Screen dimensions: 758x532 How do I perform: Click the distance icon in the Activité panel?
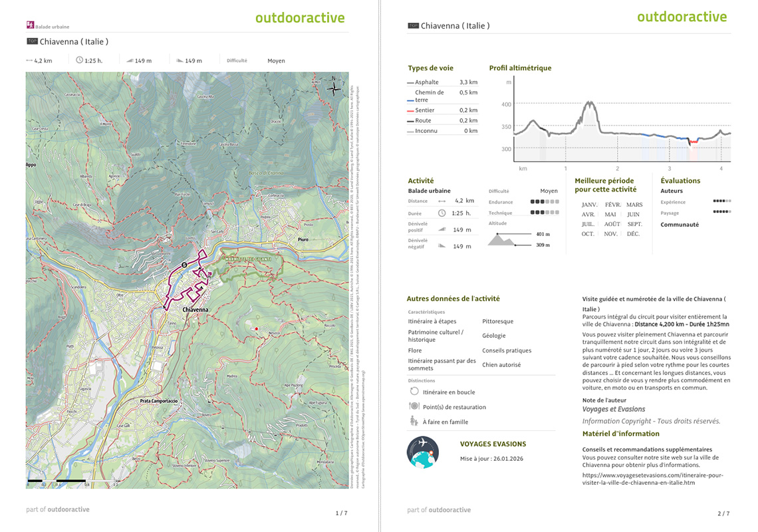(x=442, y=201)
